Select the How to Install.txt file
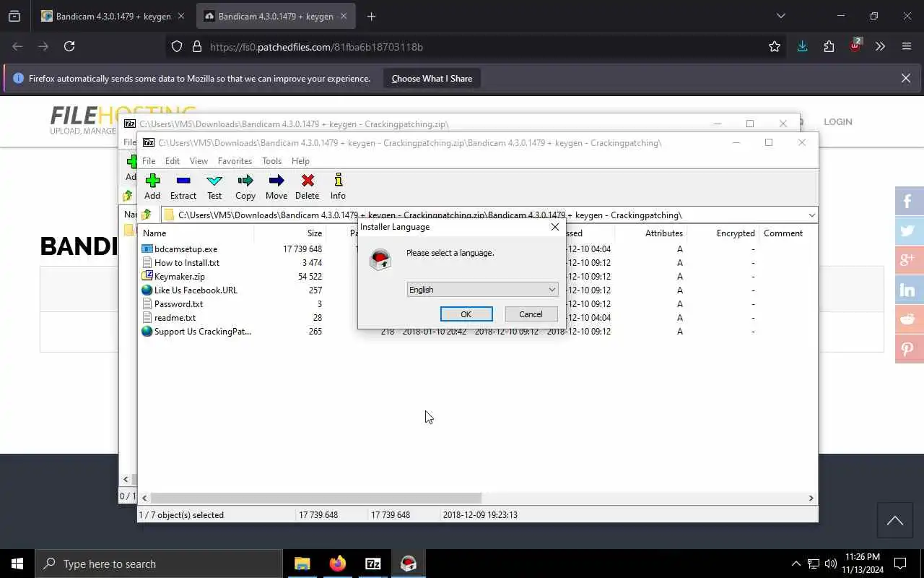Screen dimensions: 924x578 pos(187,263)
